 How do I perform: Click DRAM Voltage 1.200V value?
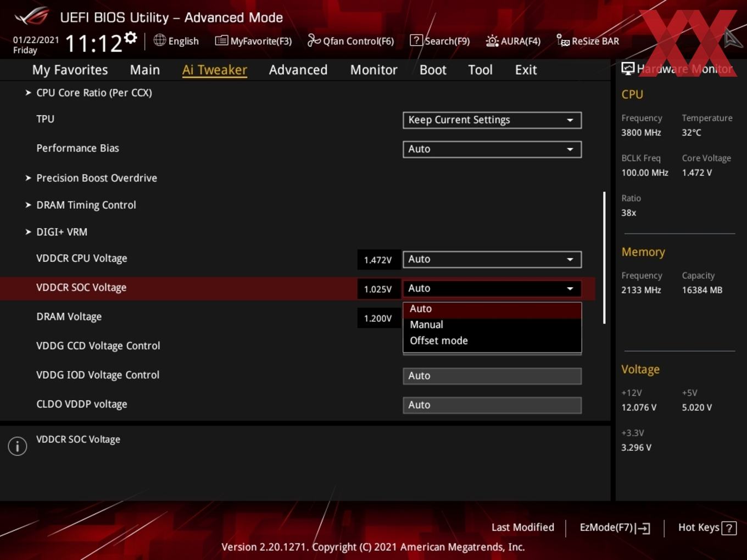tap(378, 318)
